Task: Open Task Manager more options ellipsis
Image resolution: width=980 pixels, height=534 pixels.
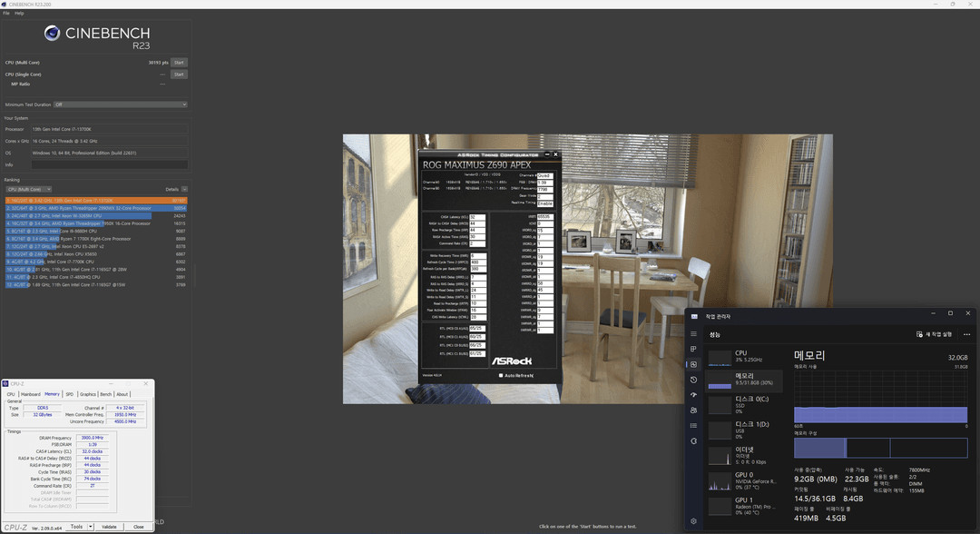Action: (967, 334)
